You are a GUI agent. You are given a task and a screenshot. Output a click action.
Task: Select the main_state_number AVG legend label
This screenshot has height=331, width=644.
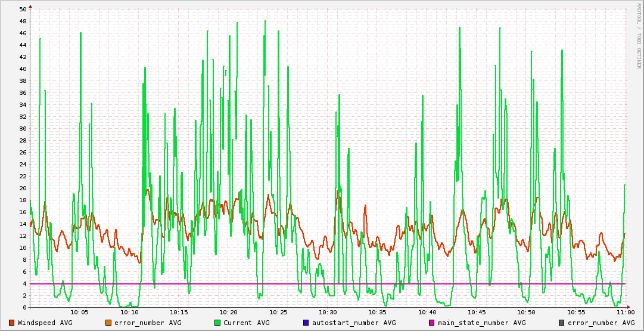pos(482,323)
